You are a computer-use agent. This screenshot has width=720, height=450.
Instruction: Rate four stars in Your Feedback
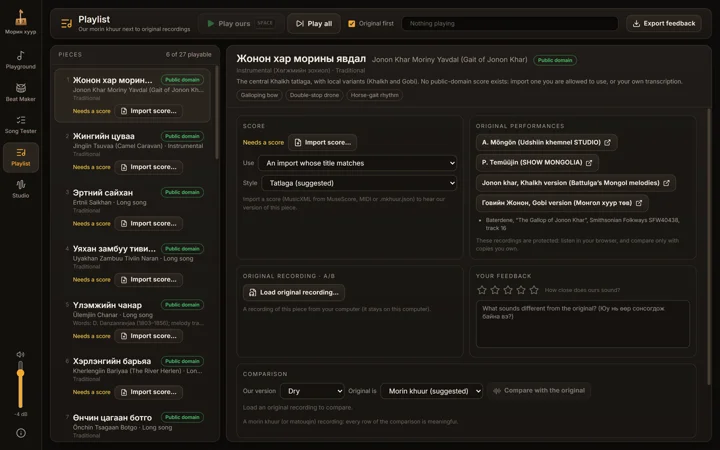click(x=521, y=290)
